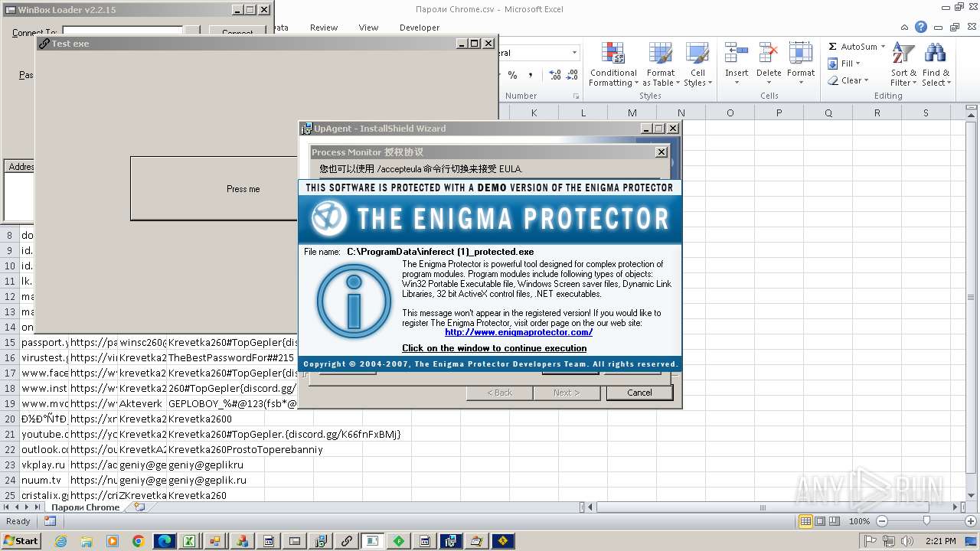
Task: Apply AutoSum from the Editing group
Action: (x=852, y=47)
